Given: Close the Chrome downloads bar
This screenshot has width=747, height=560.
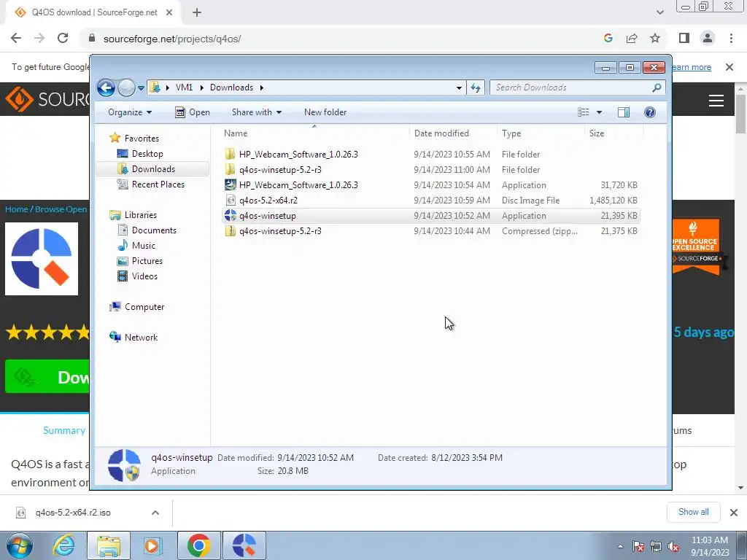Looking at the screenshot, I should coord(734,513).
